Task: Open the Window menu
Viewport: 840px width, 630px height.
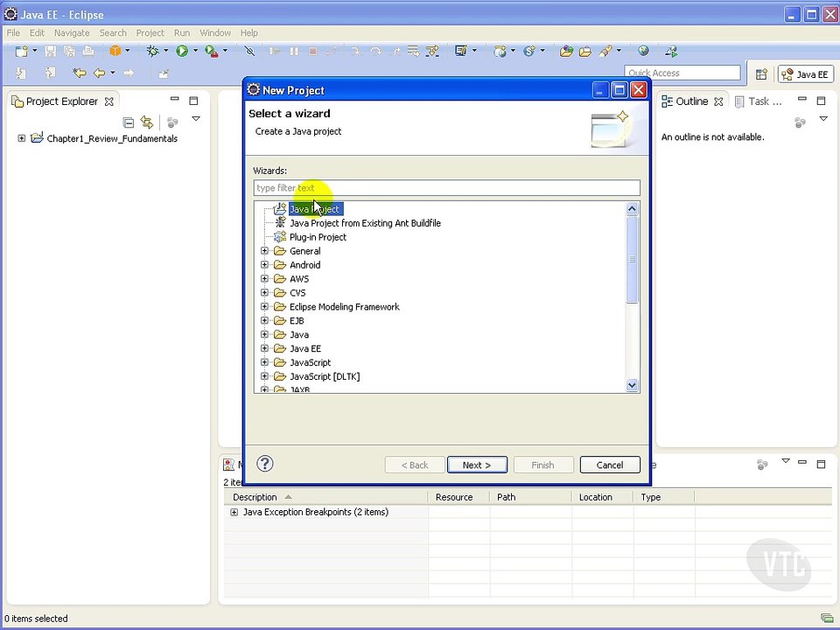Action: (x=215, y=32)
